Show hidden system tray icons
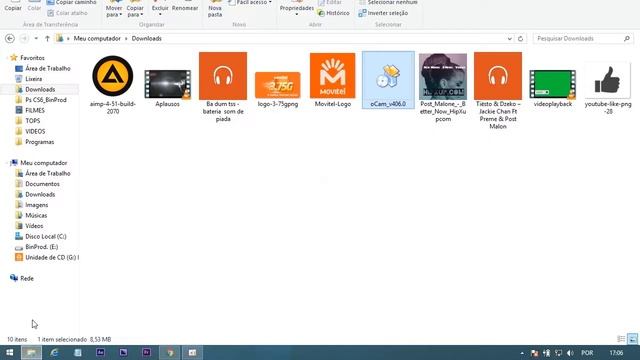The width and height of the screenshot is (640, 360). 522,353
